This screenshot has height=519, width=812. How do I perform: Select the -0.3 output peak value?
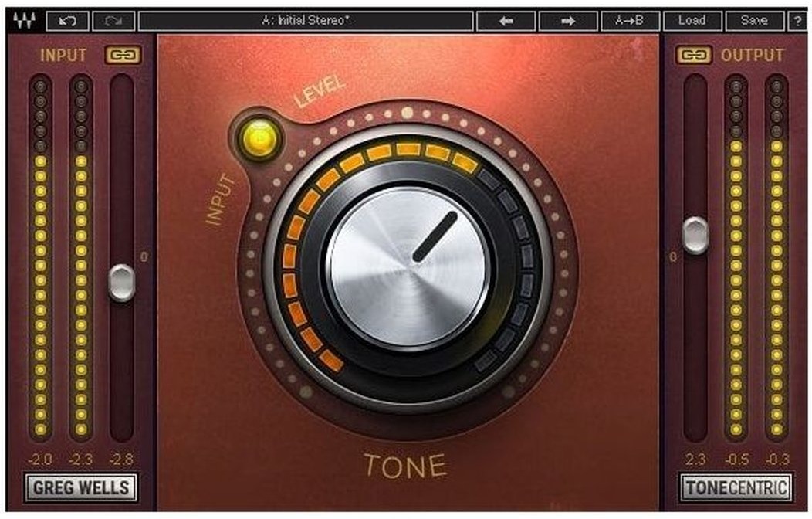pos(776,459)
